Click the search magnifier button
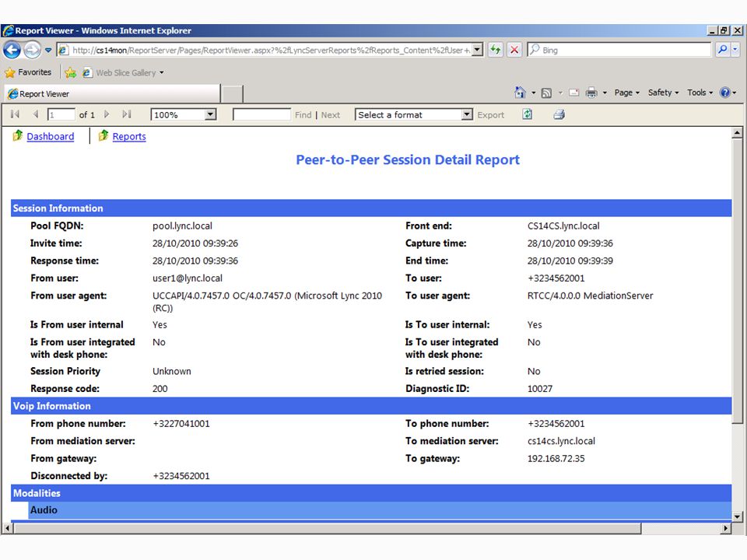747x560 pixels. click(722, 50)
